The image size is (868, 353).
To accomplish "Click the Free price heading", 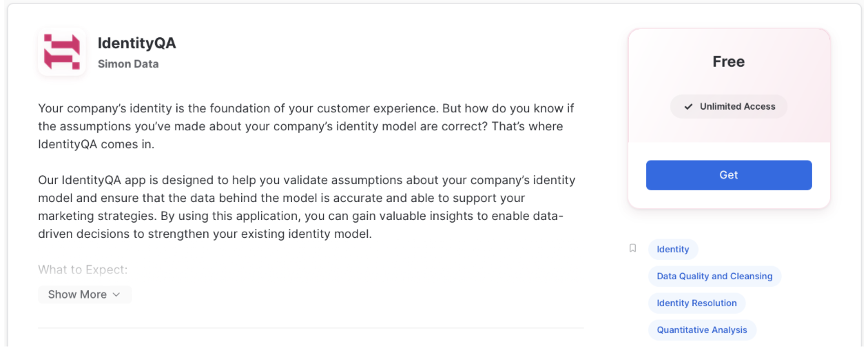I will pos(728,62).
